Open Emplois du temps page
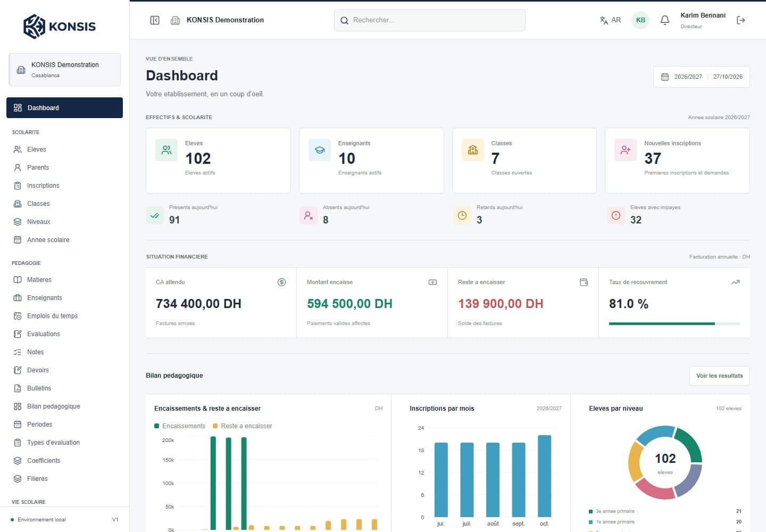Image resolution: width=766 pixels, height=532 pixels. click(x=64, y=316)
